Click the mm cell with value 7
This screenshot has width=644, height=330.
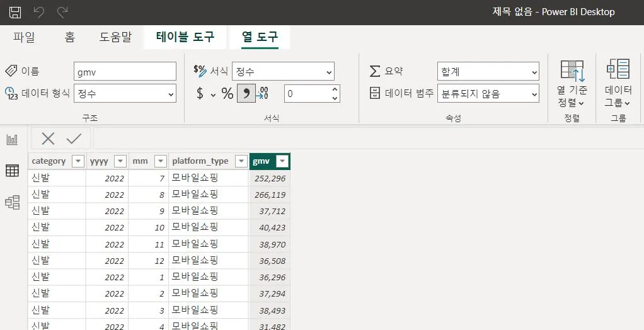(x=149, y=178)
